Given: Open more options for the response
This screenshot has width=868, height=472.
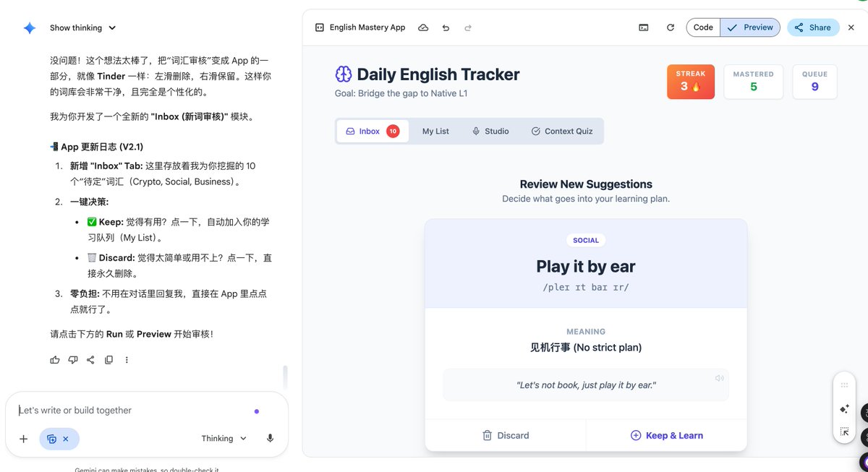Looking at the screenshot, I should (127, 360).
